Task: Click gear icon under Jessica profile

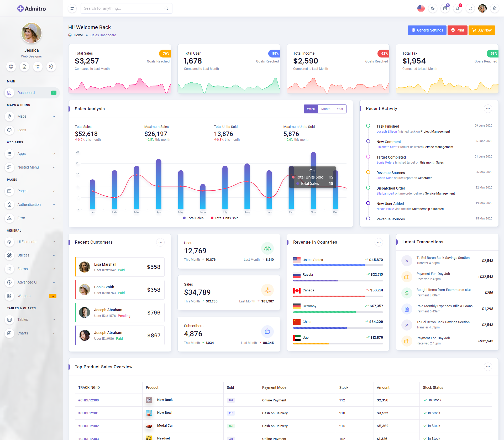Action: [x=51, y=67]
